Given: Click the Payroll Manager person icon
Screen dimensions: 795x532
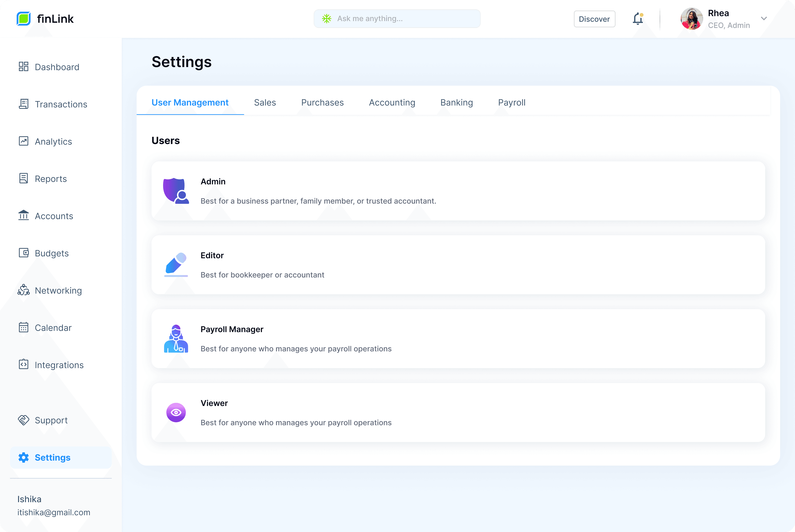Looking at the screenshot, I should (176, 339).
